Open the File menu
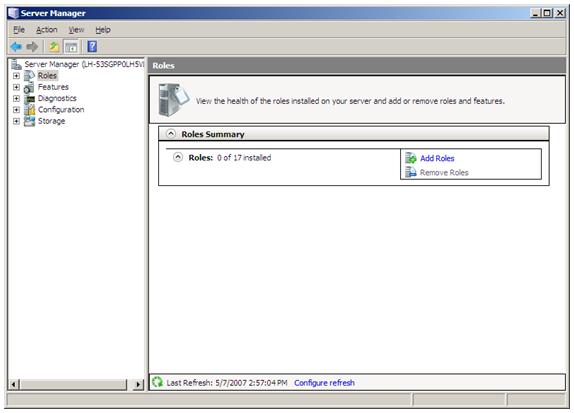 tap(19, 30)
